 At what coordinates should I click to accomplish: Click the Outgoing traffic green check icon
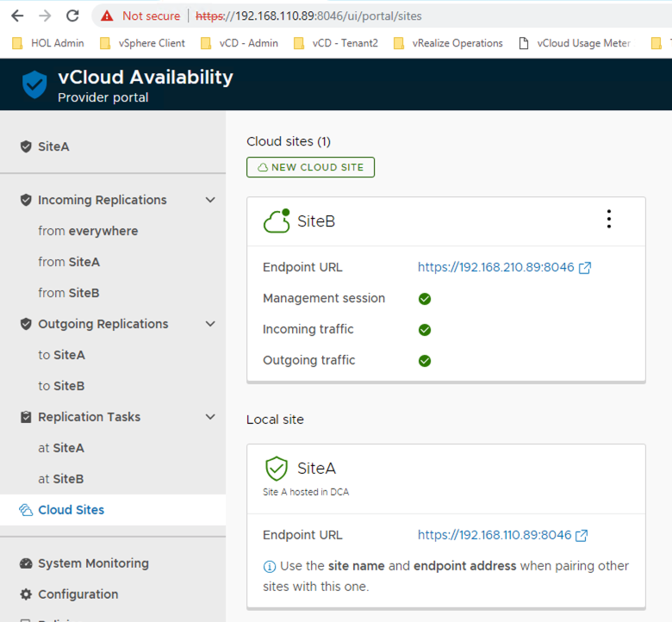[x=425, y=361]
